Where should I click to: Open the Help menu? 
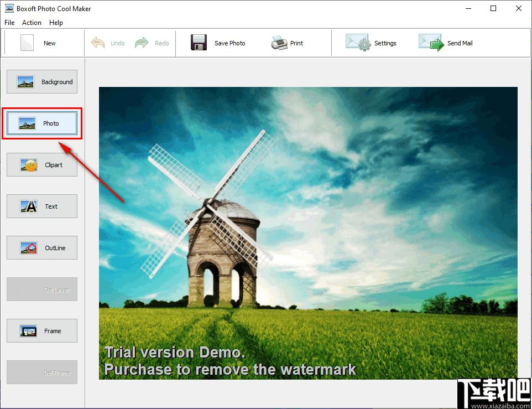(56, 22)
